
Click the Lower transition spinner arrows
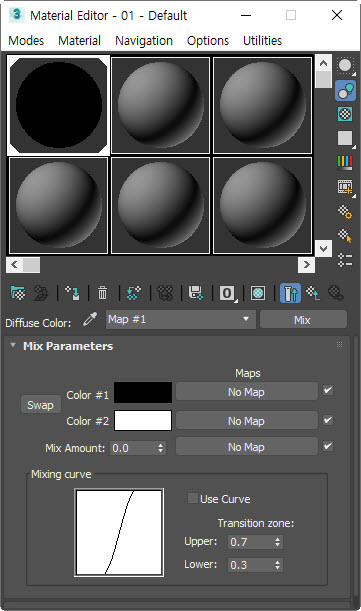tap(277, 565)
